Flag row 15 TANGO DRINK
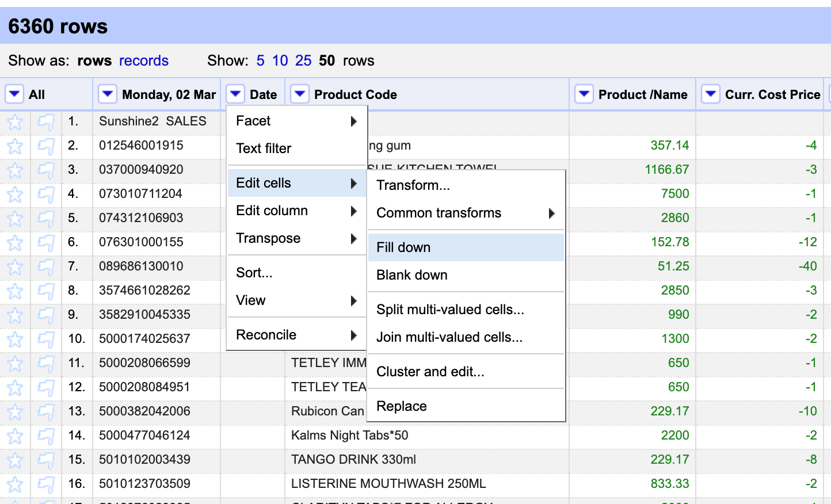This screenshot has height=504, width=831. (x=46, y=460)
